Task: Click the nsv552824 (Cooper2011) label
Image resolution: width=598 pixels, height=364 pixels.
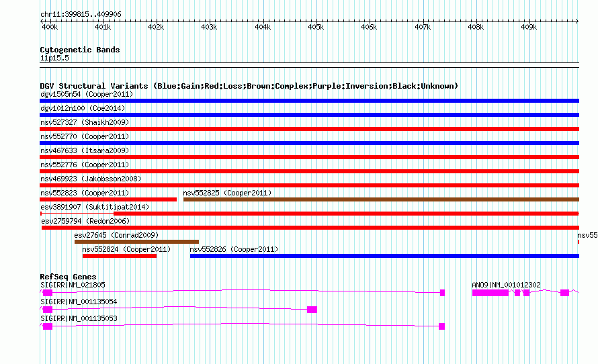Action: (126, 249)
